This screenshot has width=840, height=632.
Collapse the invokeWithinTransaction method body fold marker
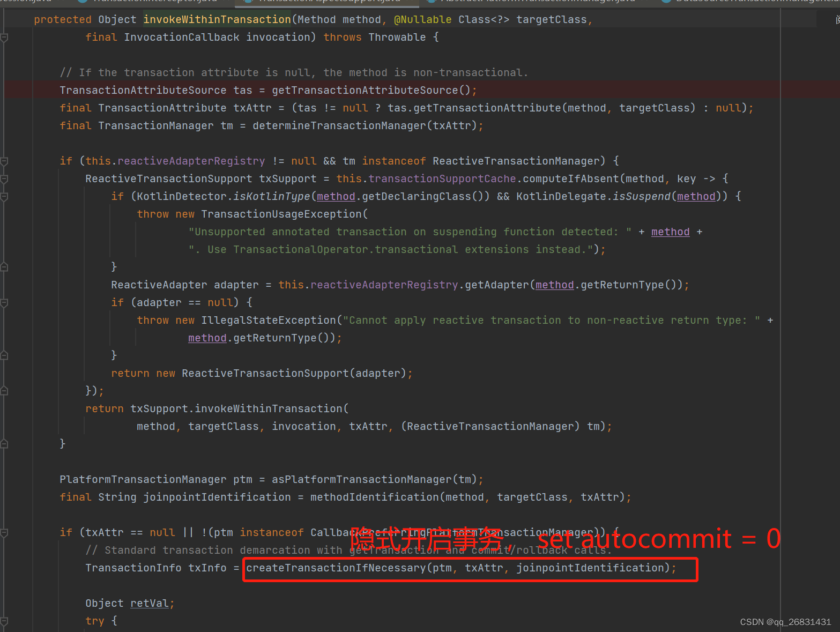4,38
